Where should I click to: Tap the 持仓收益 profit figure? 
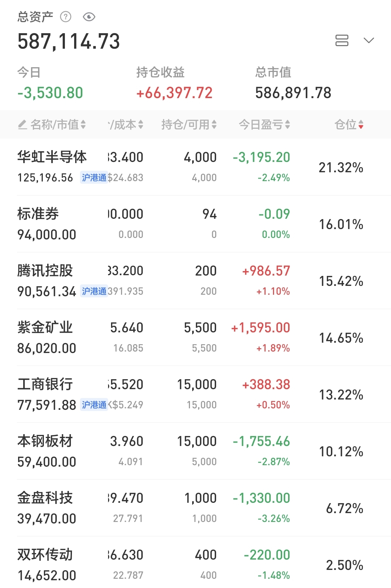pos(174,93)
